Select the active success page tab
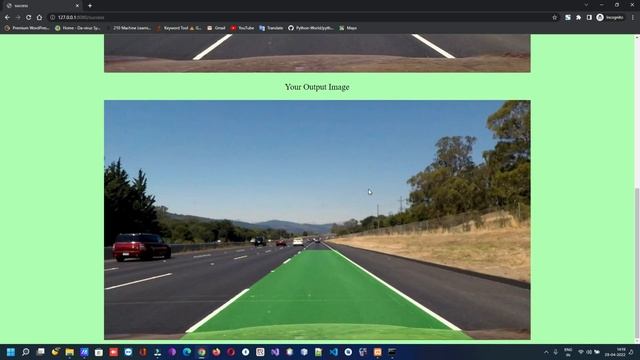 [42, 6]
